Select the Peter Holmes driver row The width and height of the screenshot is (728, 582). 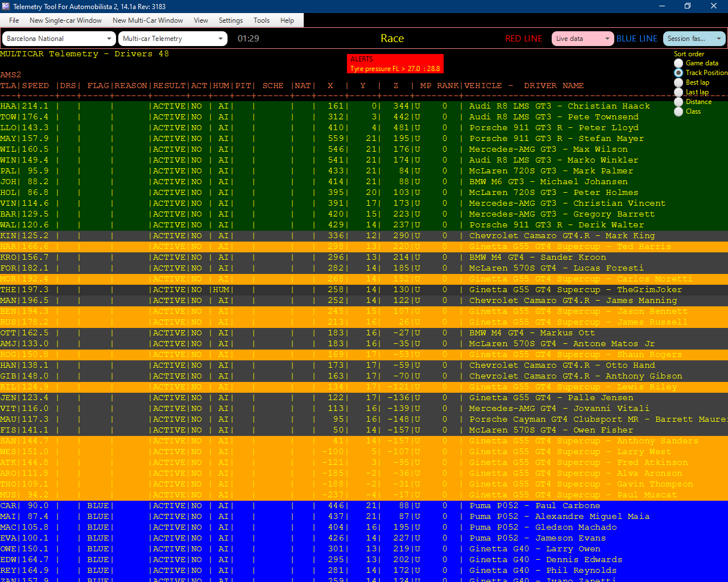click(x=364, y=193)
